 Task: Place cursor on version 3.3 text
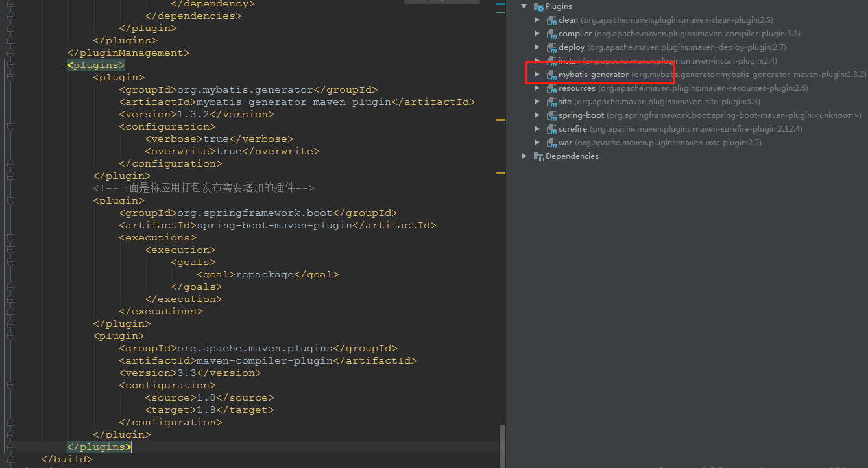[x=186, y=373]
